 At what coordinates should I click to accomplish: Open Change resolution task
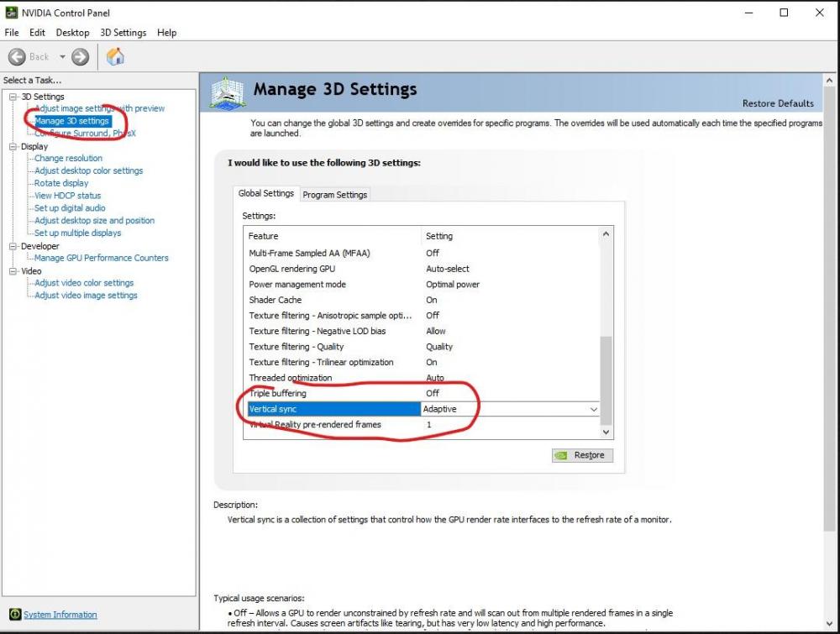[x=68, y=159]
